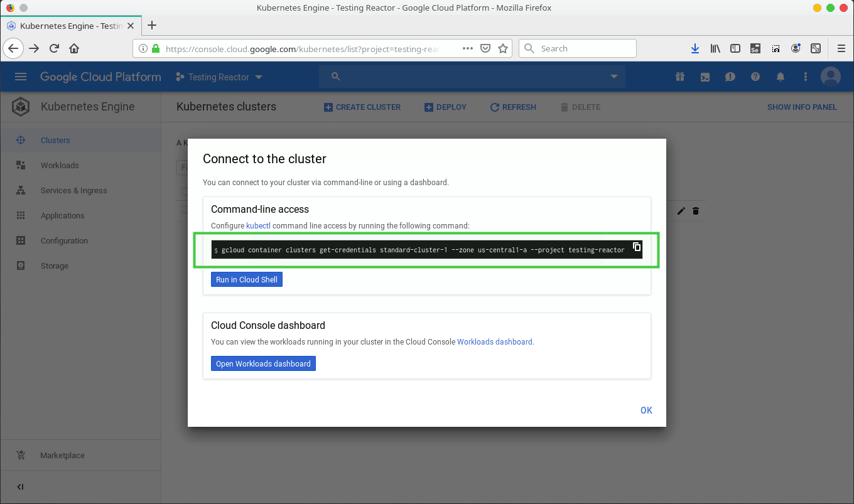Expand the Testing Reactor project selector

[219, 77]
